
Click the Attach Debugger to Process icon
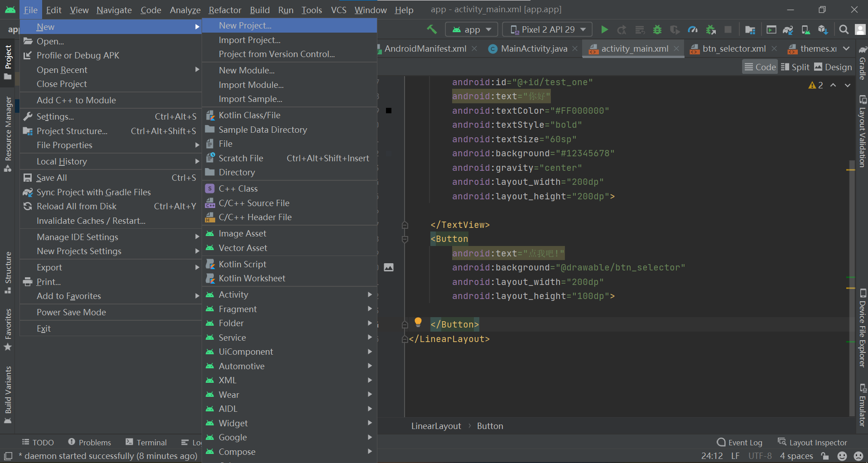(711, 29)
